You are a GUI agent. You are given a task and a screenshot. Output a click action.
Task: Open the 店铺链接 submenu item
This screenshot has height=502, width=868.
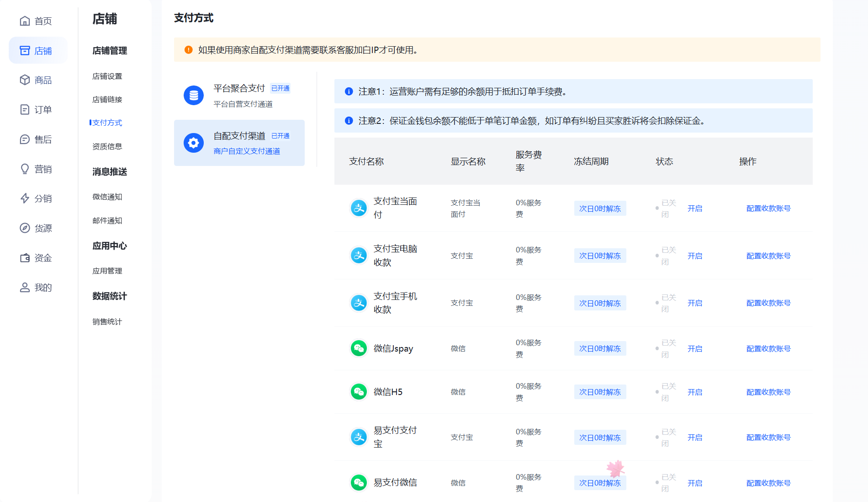107,100
